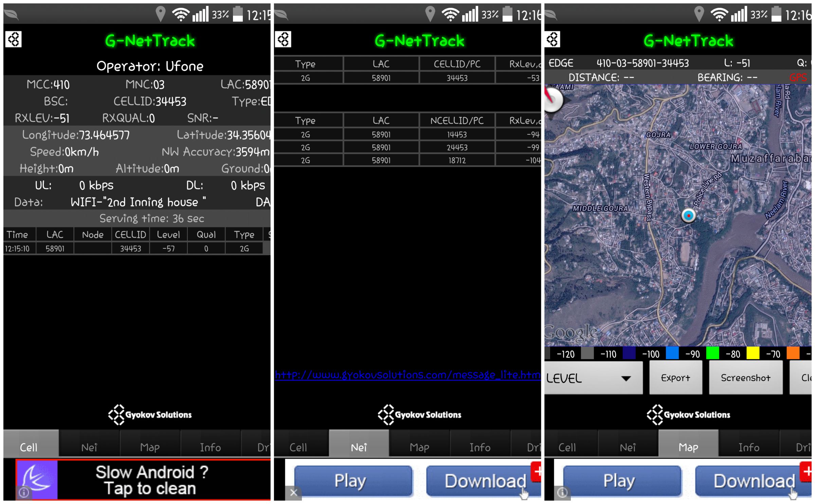Viewport: 815px width, 504px height.
Task: Tap neighbor cell row 24453
Action: tap(408, 148)
